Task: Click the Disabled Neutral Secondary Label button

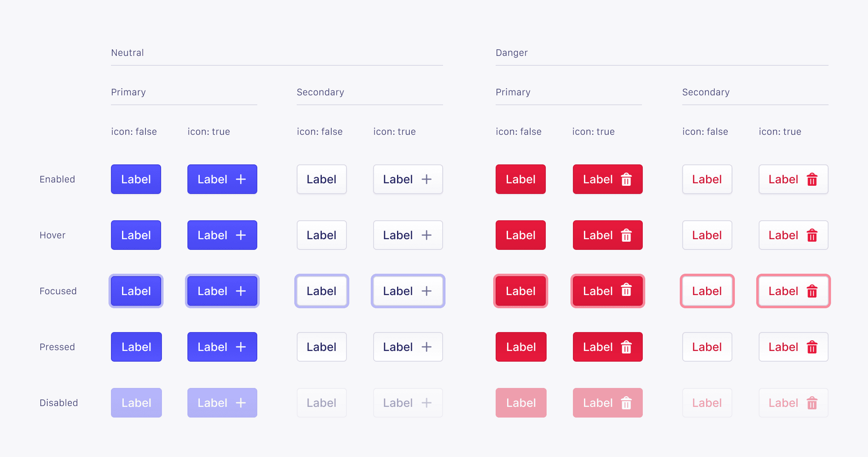Action: coord(321,403)
